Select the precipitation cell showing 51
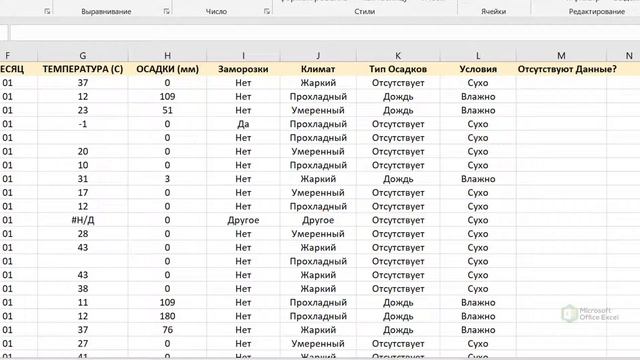 pyautogui.click(x=167, y=110)
